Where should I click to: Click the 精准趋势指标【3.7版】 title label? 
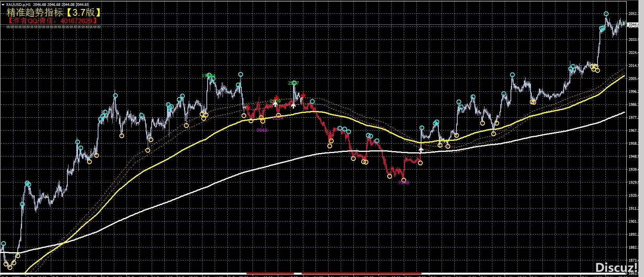[x=54, y=13]
